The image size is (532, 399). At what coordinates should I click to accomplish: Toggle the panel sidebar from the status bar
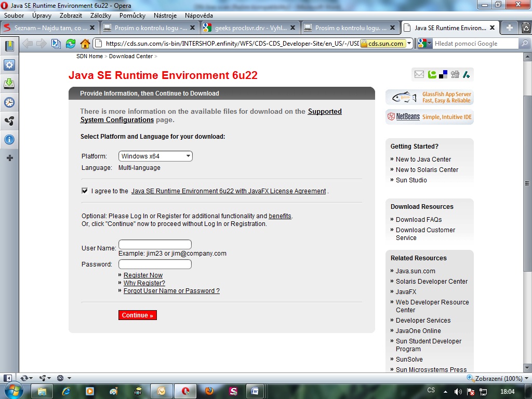pos(7,378)
